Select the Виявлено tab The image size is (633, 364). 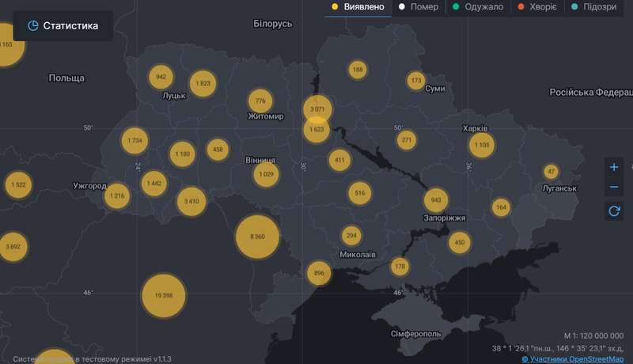(358, 7)
